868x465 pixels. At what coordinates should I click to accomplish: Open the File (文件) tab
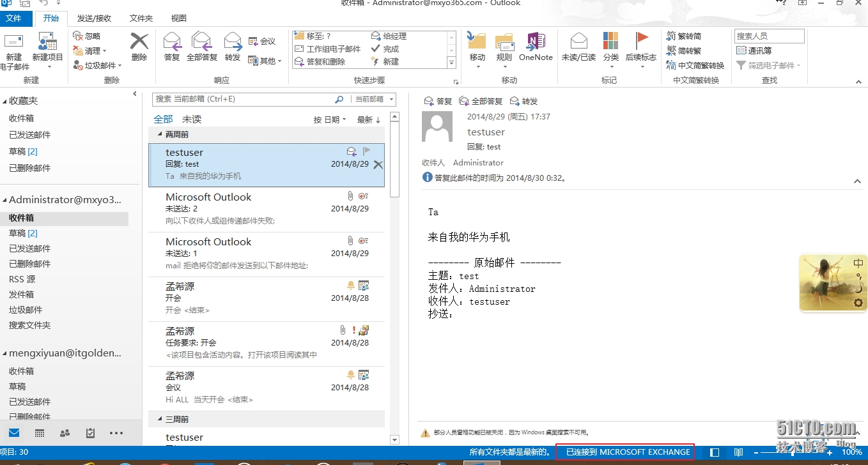tap(13, 19)
